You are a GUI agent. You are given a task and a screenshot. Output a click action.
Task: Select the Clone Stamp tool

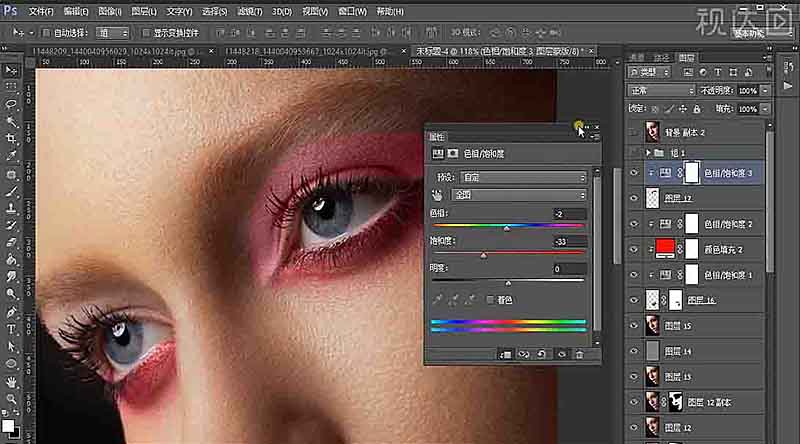click(11, 208)
